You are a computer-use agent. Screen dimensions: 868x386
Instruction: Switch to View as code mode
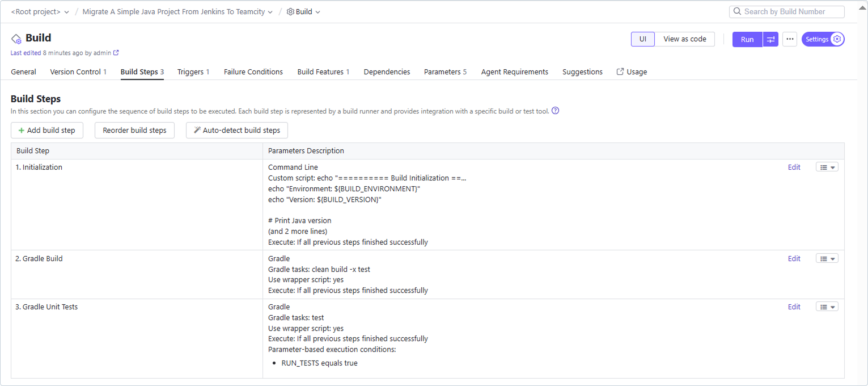click(684, 39)
